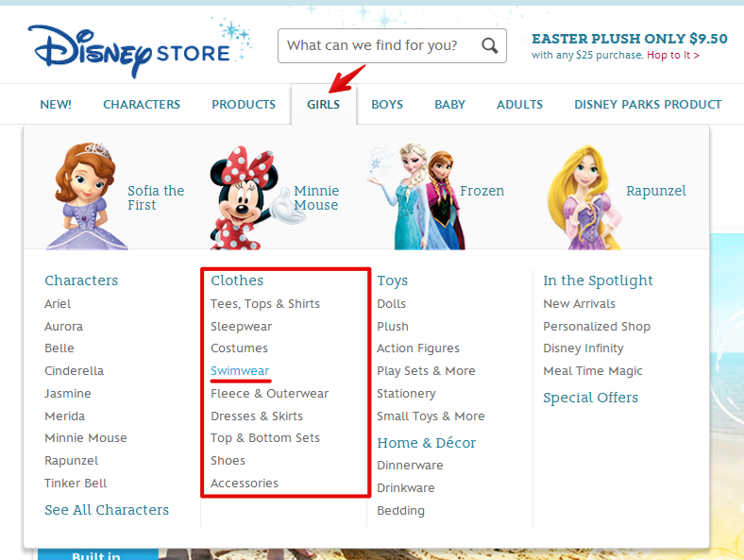744x560 pixels.
Task: Open the Girls navigation menu
Action: click(323, 104)
